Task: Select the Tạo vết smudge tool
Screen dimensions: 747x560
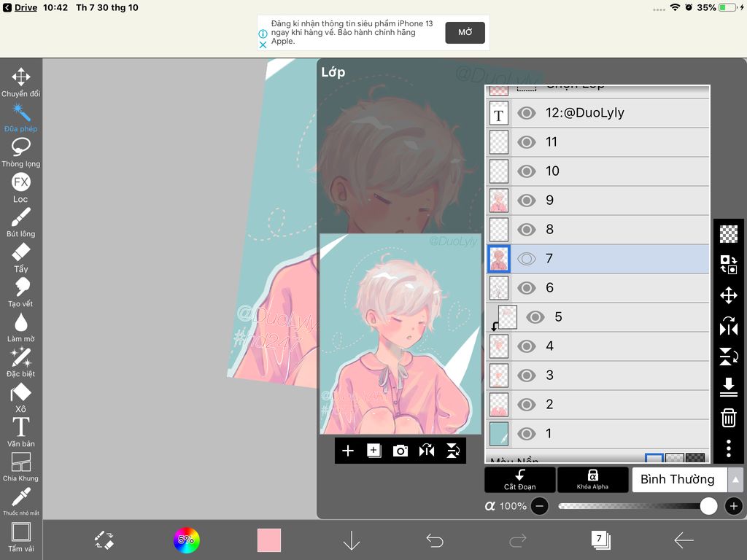Action: click(x=21, y=292)
